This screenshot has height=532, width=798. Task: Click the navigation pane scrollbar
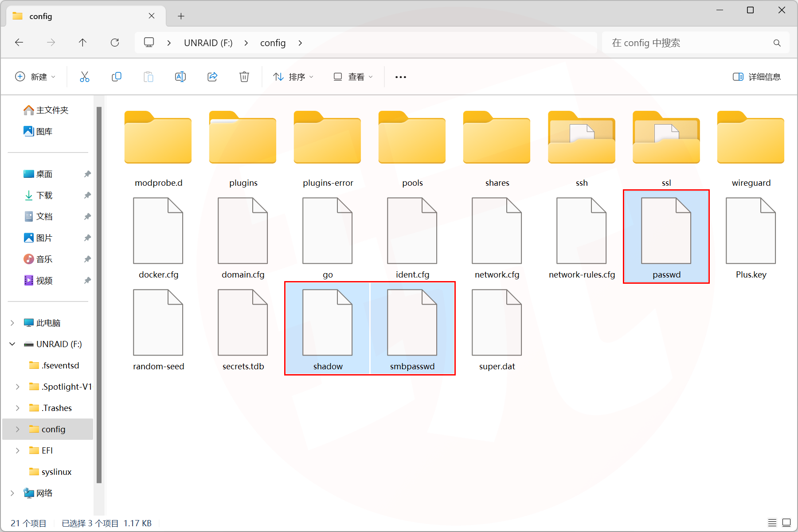(x=99, y=295)
